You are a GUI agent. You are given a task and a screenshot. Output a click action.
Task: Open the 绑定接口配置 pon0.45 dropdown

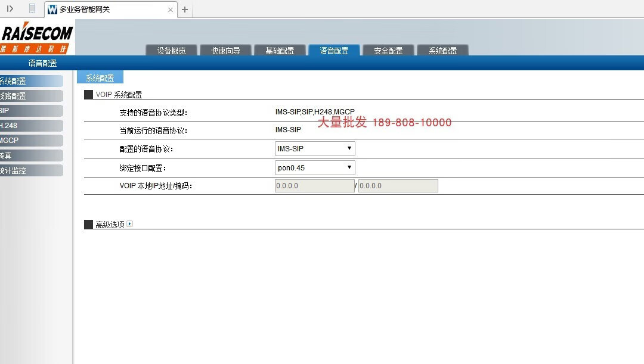point(315,168)
